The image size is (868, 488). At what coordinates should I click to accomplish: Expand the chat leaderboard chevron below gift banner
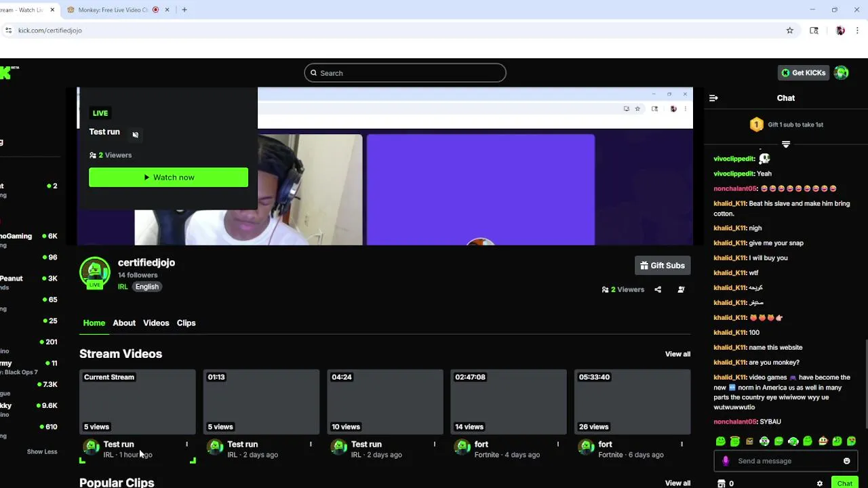pyautogui.click(x=786, y=144)
